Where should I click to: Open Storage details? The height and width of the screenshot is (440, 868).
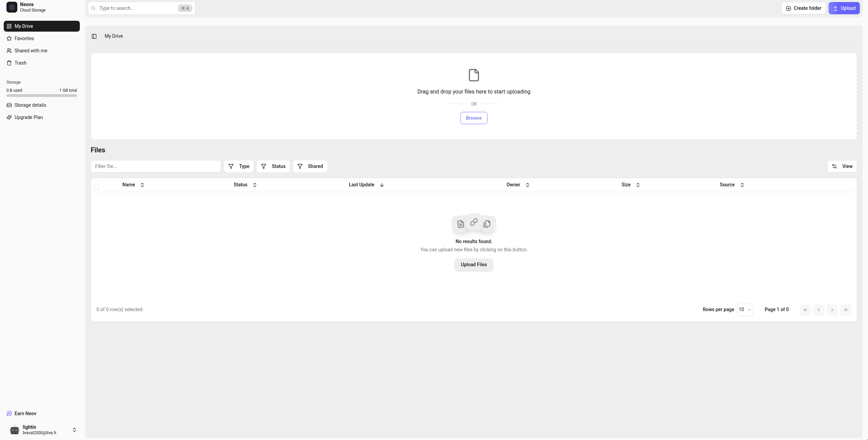(42, 105)
